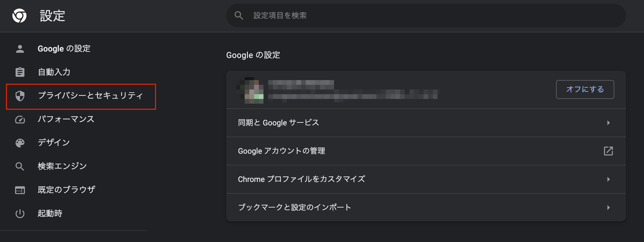
Task: Expand ブックマークと設定のインポート arrow
Action: 608,208
